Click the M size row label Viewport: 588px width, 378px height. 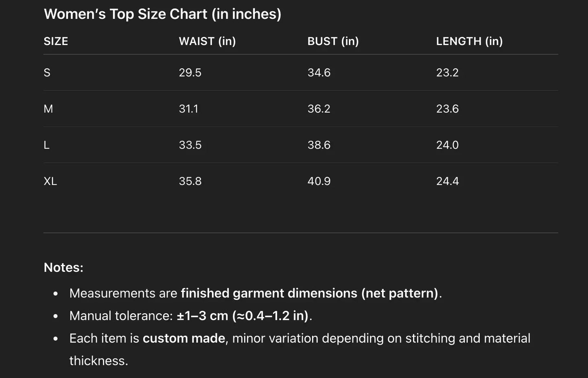(48, 109)
